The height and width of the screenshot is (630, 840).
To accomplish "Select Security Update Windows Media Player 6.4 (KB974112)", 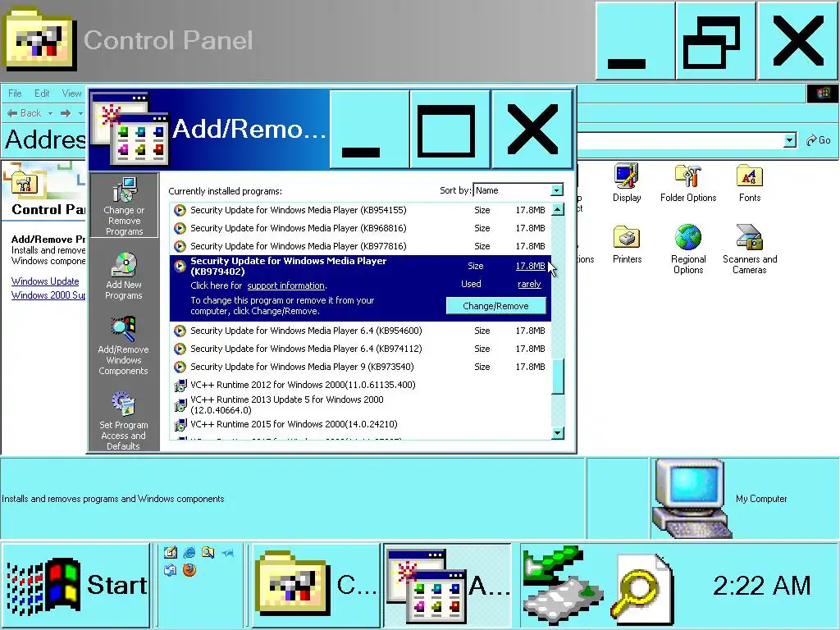I will point(360,349).
